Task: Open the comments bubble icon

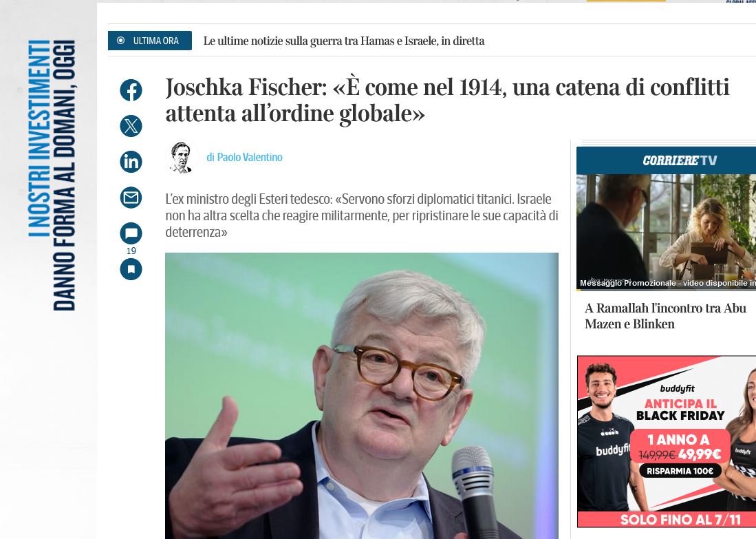Action: coord(131,233)
